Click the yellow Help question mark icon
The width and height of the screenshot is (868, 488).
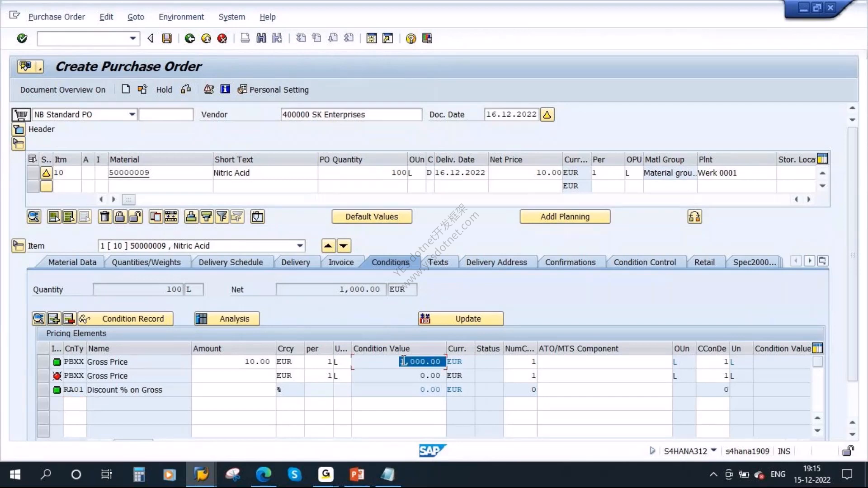click(x=410, y=38)
